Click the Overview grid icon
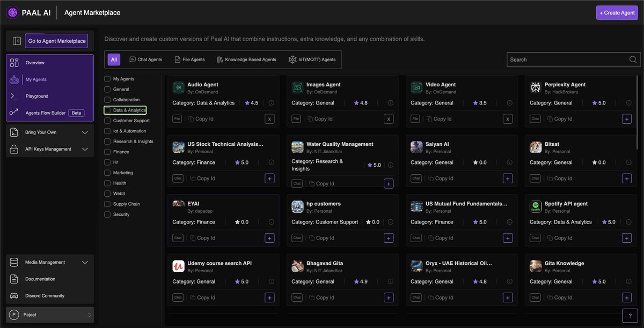Image resolution: width=644 pixels, height=328 pixels. pos(14,63)
